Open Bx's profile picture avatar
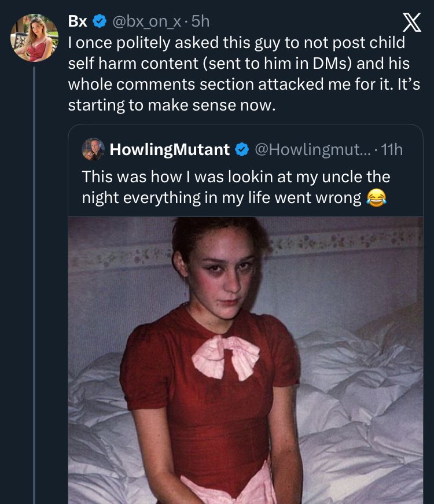This screenshot has width=434, height=504. pyautogui.click(x=35, y=38)
